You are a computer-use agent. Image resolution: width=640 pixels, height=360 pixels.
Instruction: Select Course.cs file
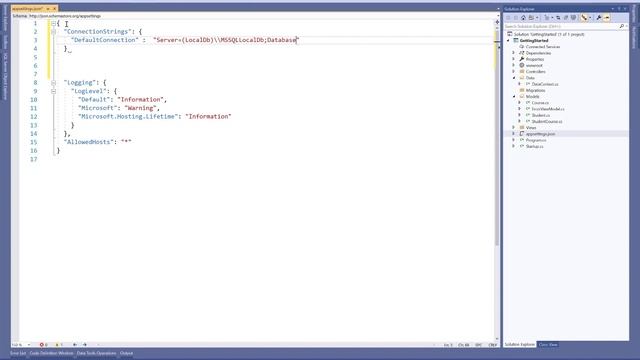(540, 103)
